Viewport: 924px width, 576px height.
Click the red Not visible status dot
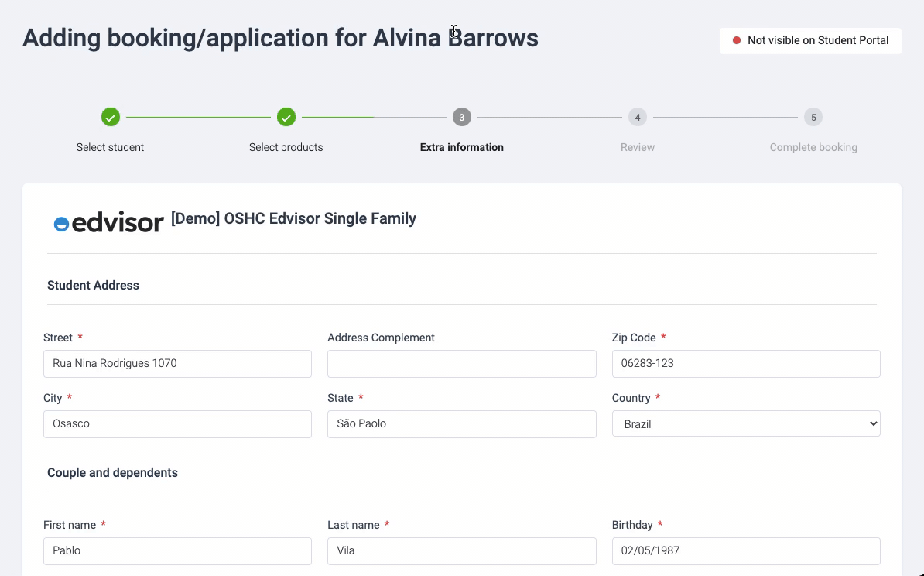pos(736,40)
